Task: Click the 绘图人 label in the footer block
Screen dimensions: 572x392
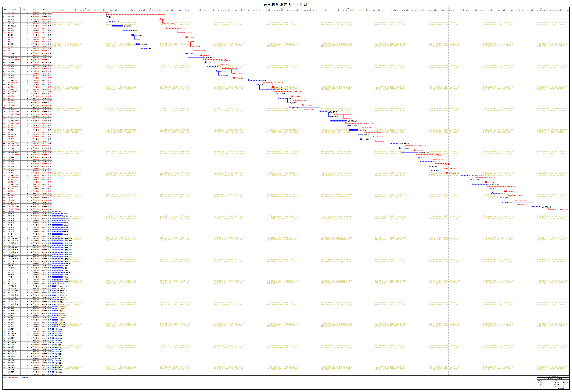Action: [x=540, y=382]
